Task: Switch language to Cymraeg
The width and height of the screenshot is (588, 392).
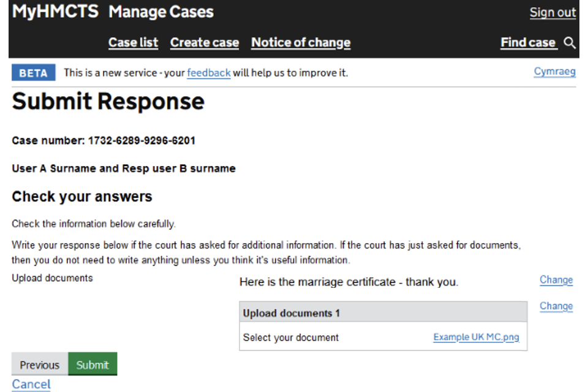Action: [x=554, y=72]
